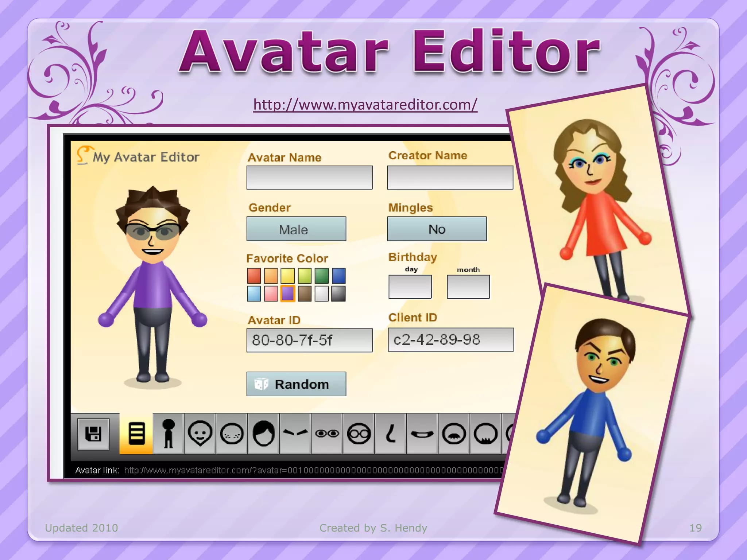Click the 'Updated 2010' footer text
Image resolution: width=747 pixels, height=560 pixels.
[81, 528]
